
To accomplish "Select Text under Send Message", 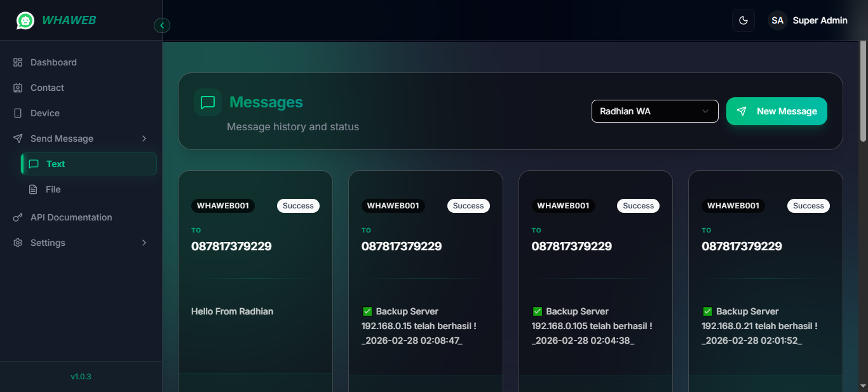I will point(55,163).
